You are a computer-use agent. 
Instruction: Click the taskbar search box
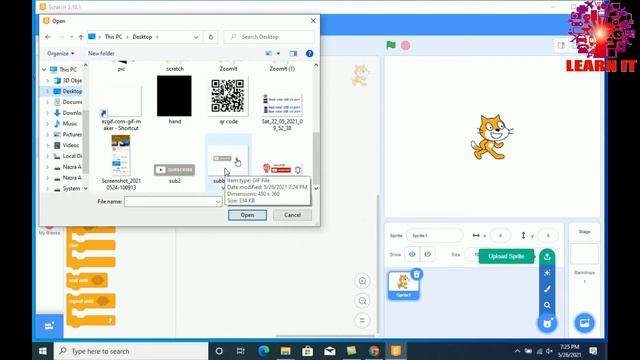(x=131, y=351)
